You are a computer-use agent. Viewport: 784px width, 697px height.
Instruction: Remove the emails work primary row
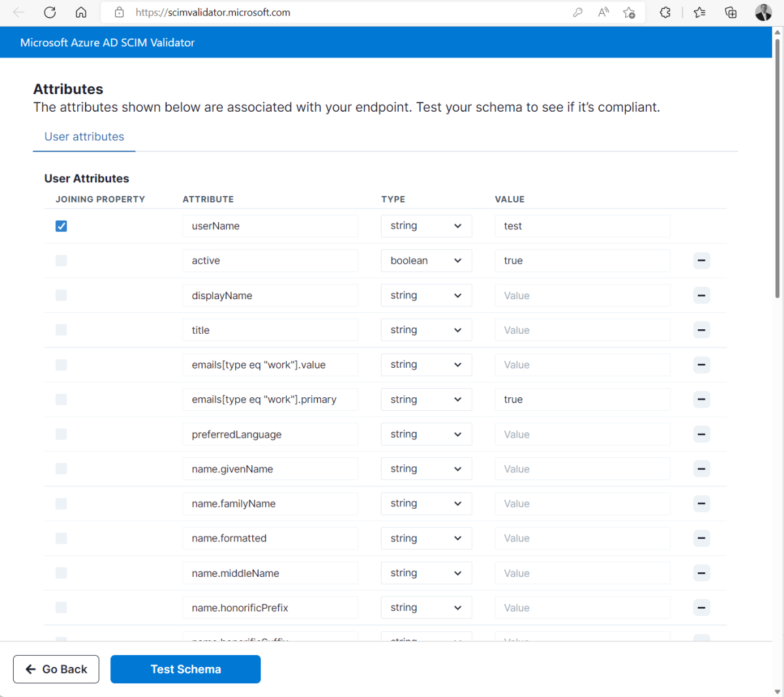tap(702, 399)
